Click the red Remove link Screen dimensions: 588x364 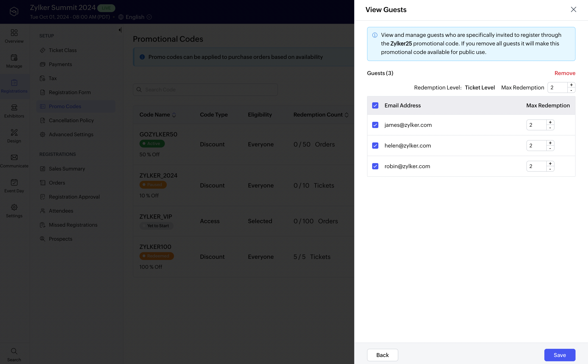tap(565, 73)
